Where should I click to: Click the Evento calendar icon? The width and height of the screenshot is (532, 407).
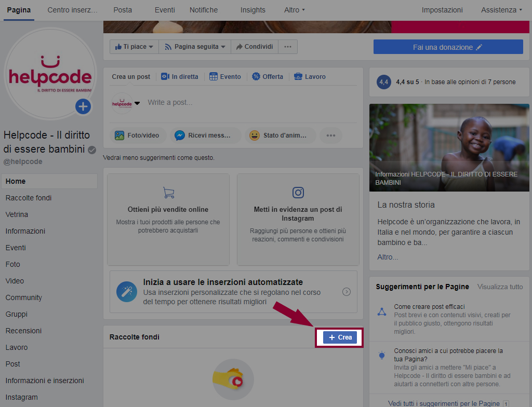[x=214, y=77]
